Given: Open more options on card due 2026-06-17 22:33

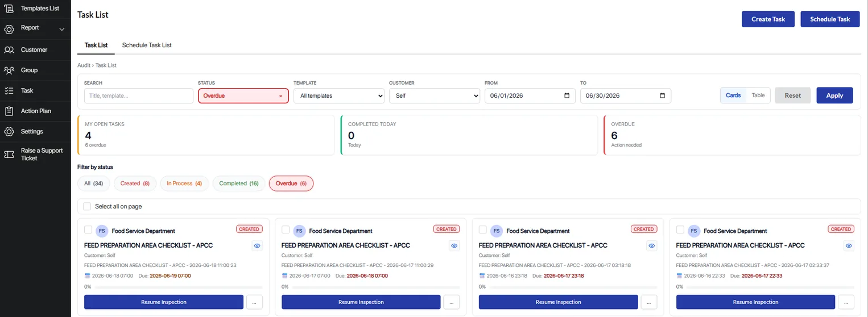Looking at the screenshot, I should pos(846,302).
